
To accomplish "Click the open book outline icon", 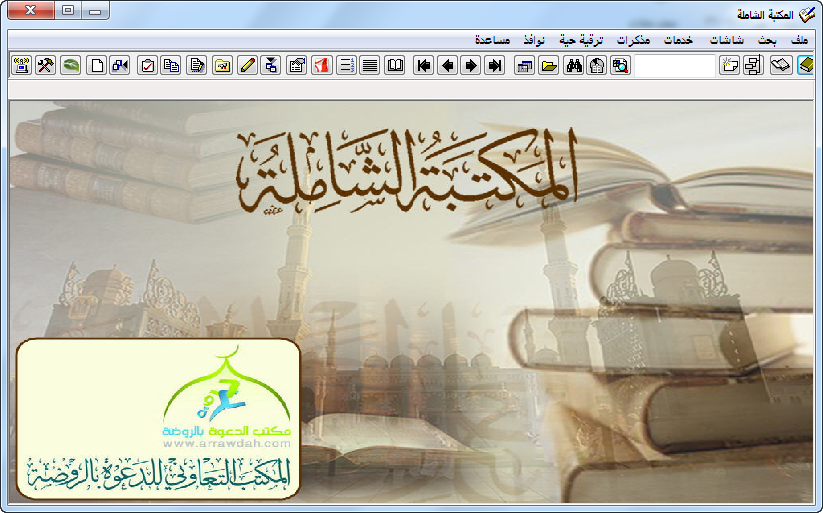I will click(395, 66).
